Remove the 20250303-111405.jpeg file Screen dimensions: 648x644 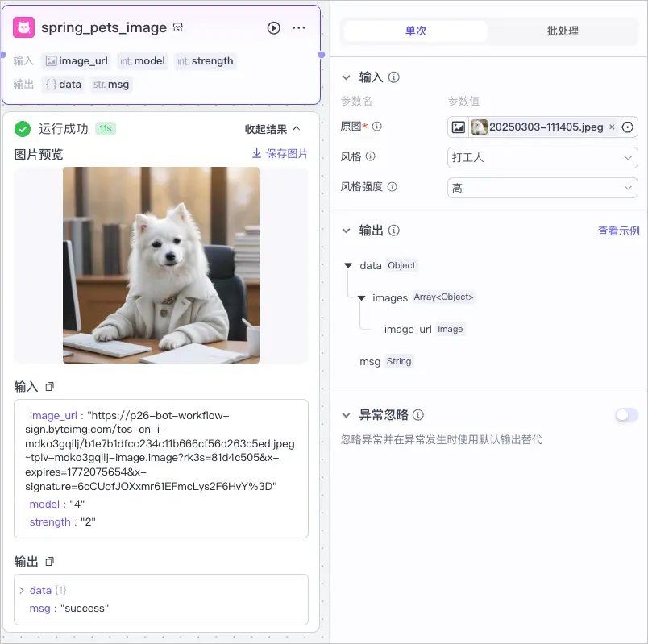[612, 127]
